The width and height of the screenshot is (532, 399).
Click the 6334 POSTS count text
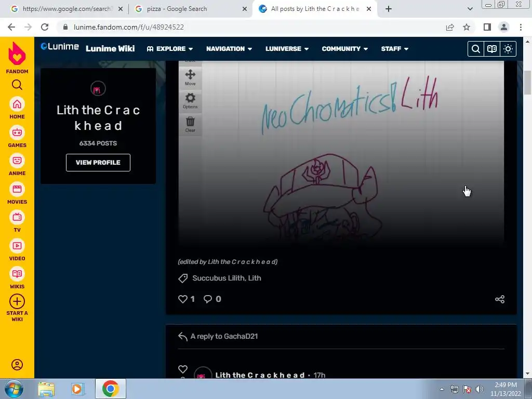pos(98,143)
